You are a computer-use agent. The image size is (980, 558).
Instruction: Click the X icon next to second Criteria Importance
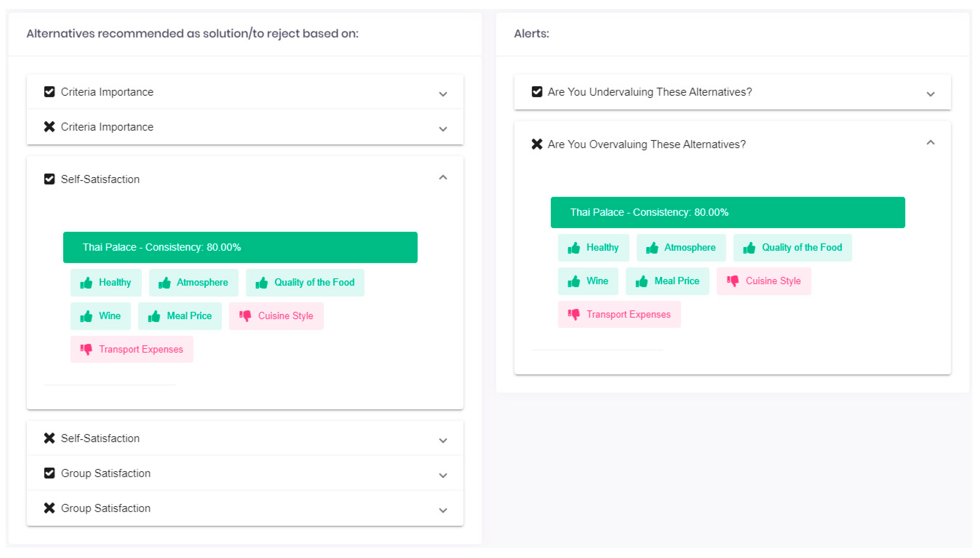pos(50,127)
